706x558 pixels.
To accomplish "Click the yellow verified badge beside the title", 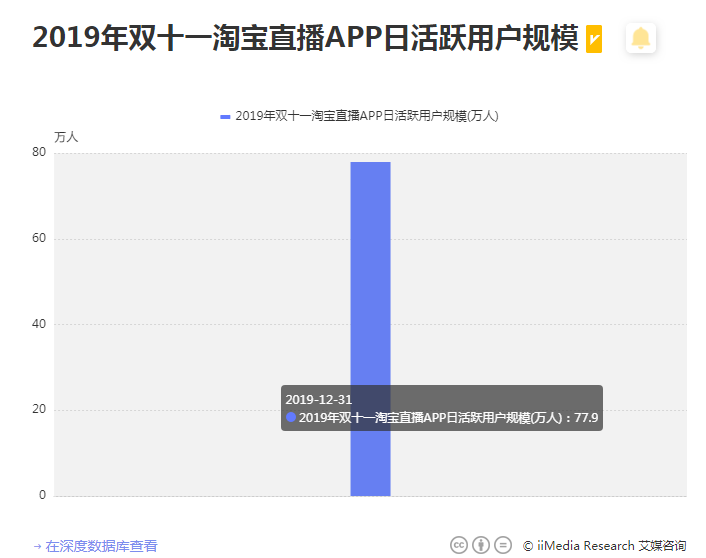I will pyautogui.click(x=593, y=39).
